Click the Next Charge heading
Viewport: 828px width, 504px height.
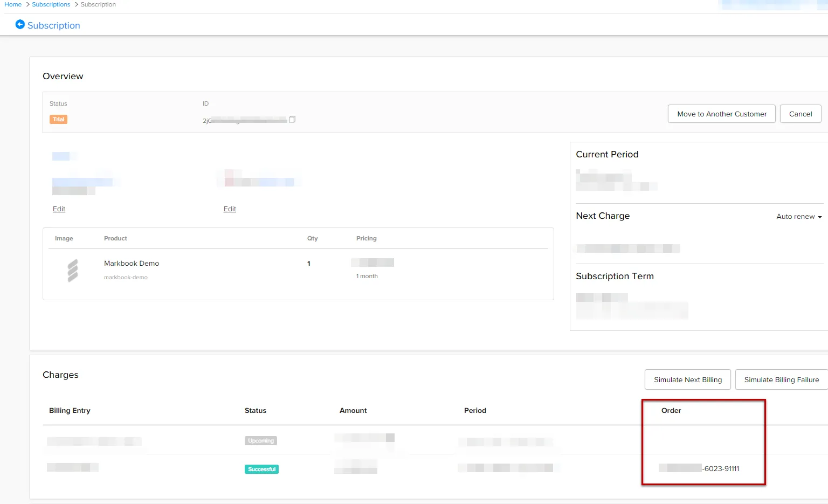tap(603, 216)
